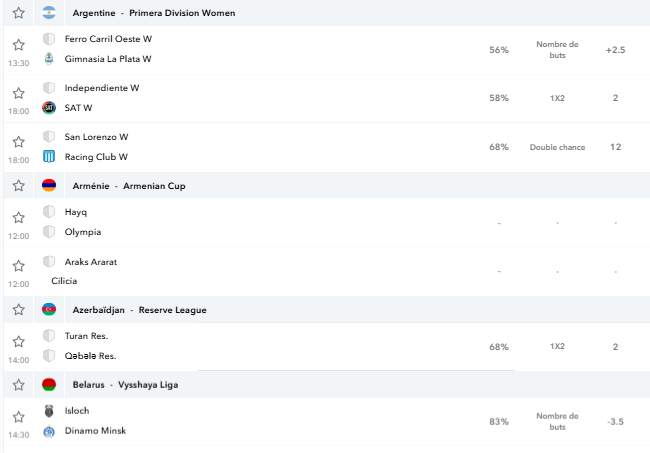Open the Belarus Vysshaya Liga header
650x453 pixels.
click(125, 385)
